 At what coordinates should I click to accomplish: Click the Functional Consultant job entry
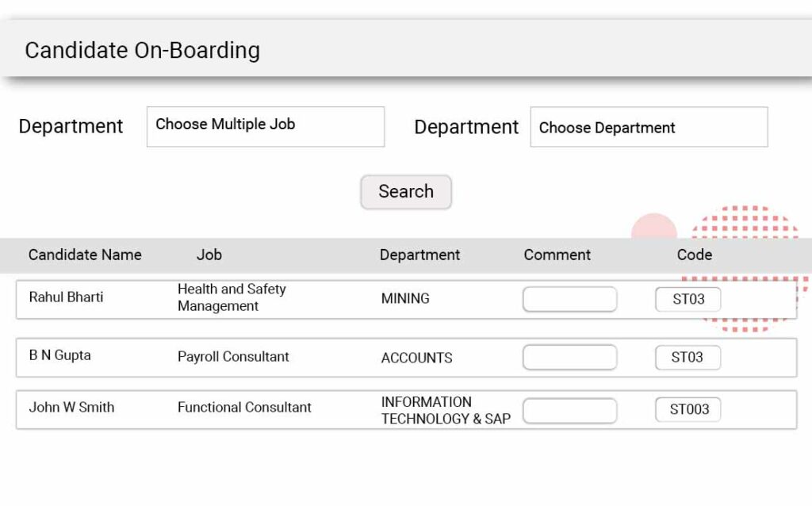(243, 408)
